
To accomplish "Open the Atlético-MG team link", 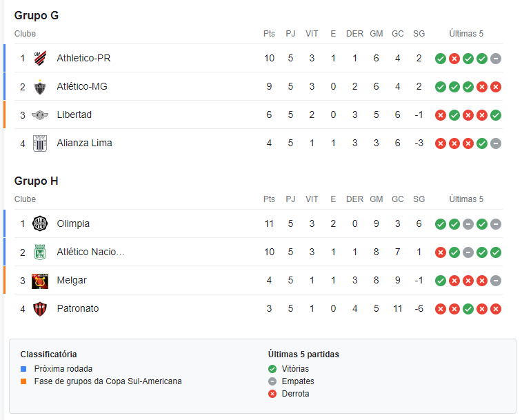I will point(82,86).
